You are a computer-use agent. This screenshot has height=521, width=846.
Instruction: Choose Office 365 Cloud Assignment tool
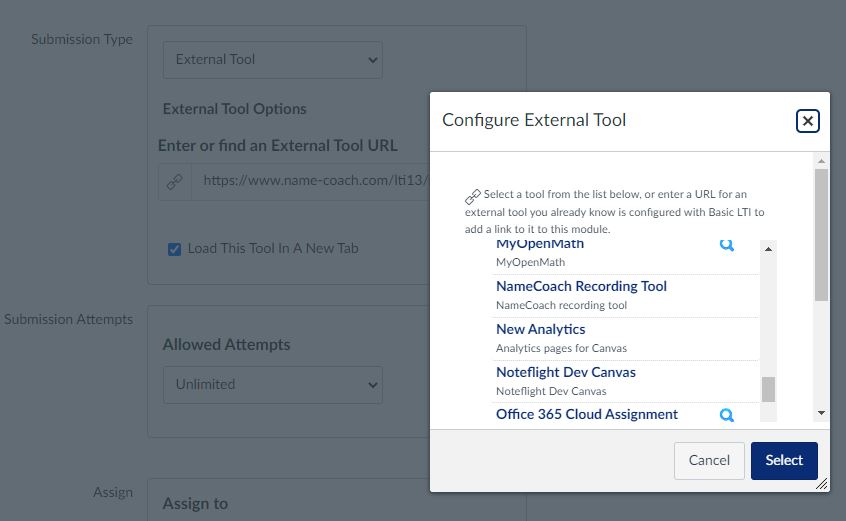pos(586,414)
